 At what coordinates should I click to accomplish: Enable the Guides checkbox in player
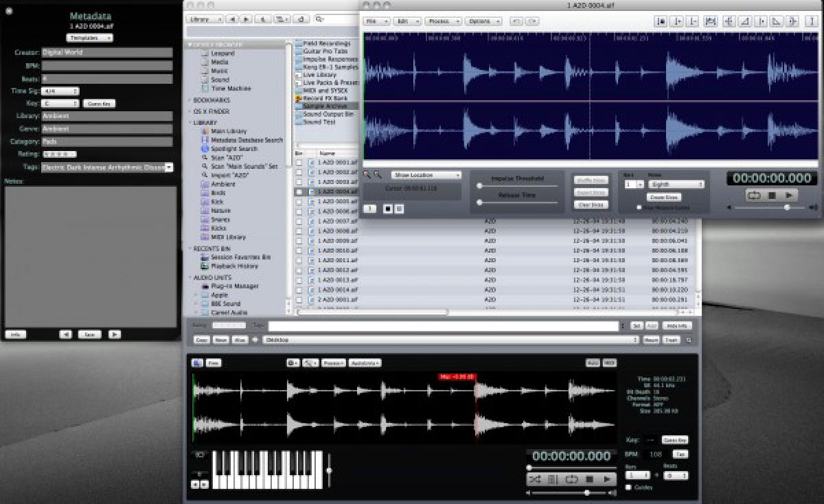click(x=628, y=488)
